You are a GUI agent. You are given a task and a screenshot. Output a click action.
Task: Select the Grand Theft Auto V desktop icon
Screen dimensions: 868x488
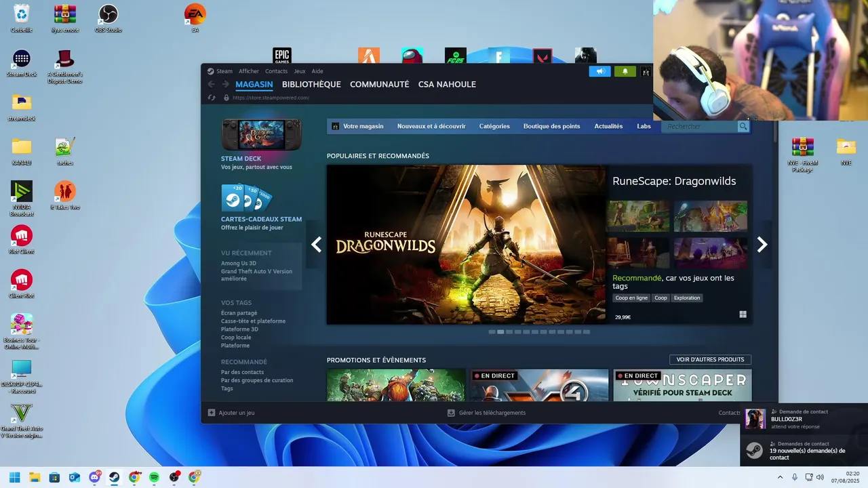pos(22,421)
